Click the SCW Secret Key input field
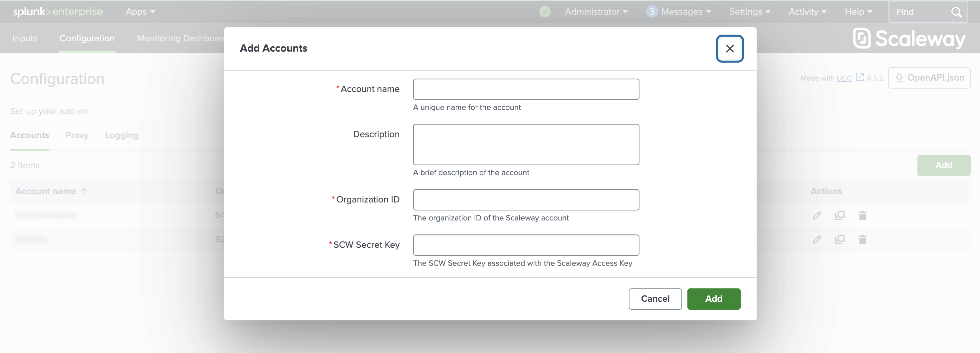This screenshot has height=353, width=980. point(526,244)
